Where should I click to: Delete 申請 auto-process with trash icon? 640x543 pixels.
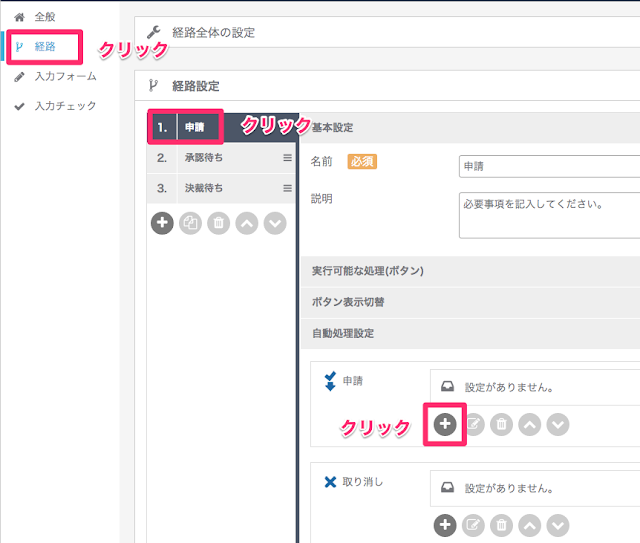tap(501, 424)
